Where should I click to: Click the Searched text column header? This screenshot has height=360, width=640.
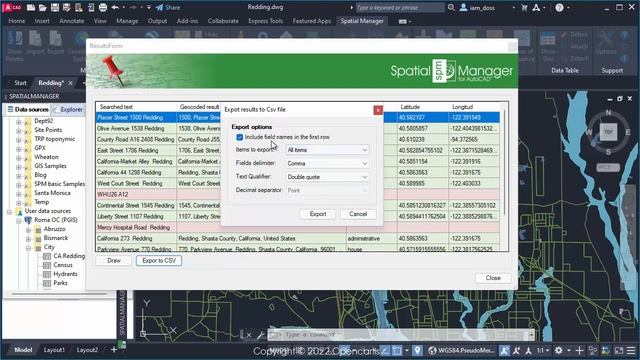[136, 107]
